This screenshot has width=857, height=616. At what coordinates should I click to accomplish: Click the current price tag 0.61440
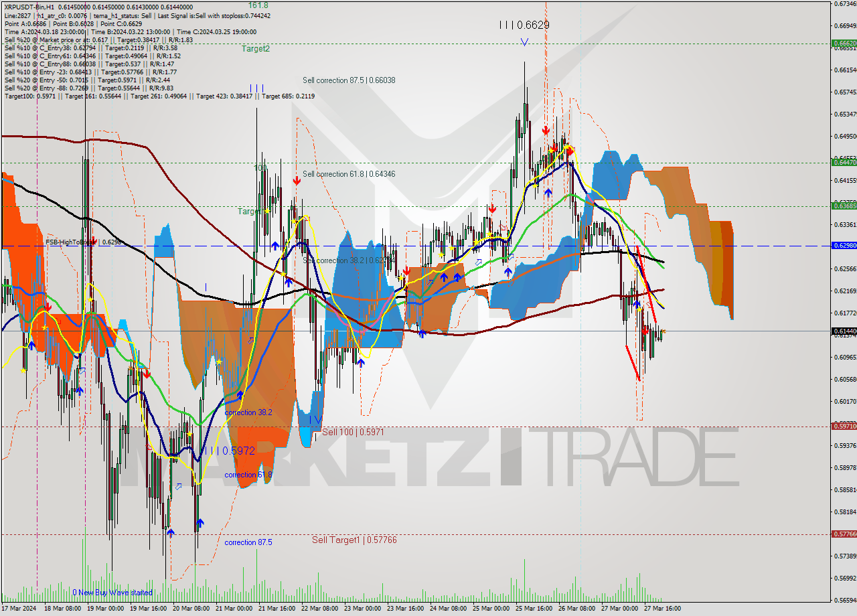(844, 331)
